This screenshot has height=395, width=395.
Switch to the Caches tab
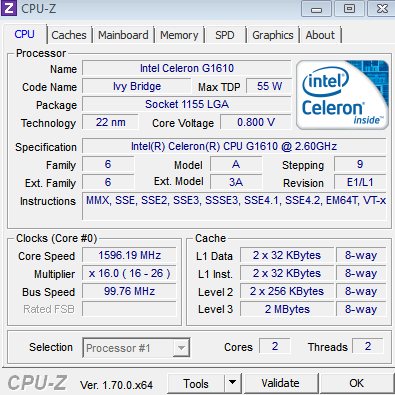pos(69,35)
